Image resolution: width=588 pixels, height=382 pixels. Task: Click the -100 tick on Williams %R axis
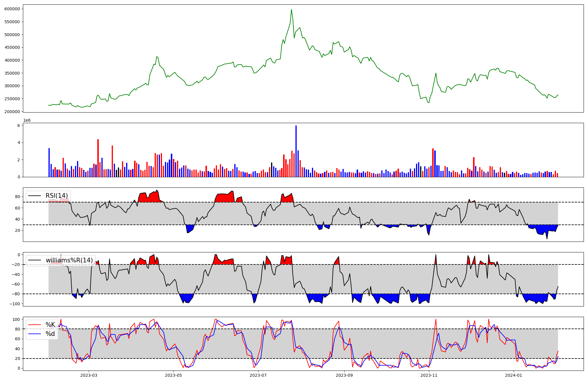pos(14,304)
